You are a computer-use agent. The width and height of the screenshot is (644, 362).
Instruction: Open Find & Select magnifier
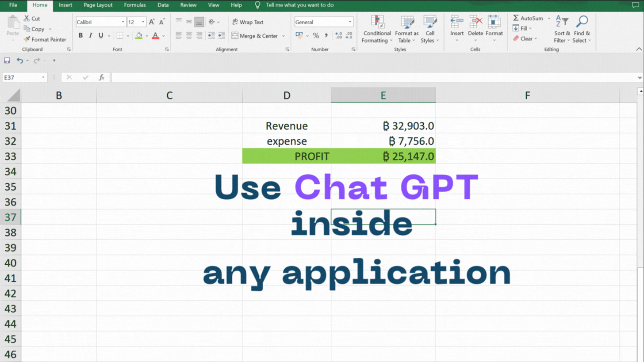tap(582, 29)
